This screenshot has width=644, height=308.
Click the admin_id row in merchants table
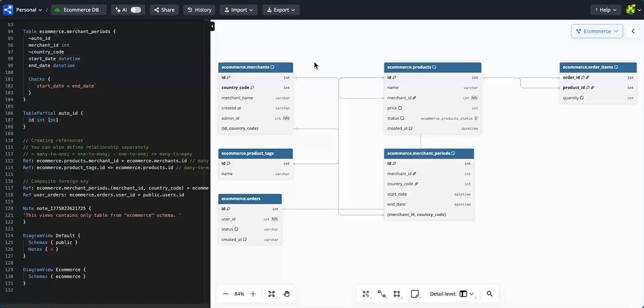[255, 118]
